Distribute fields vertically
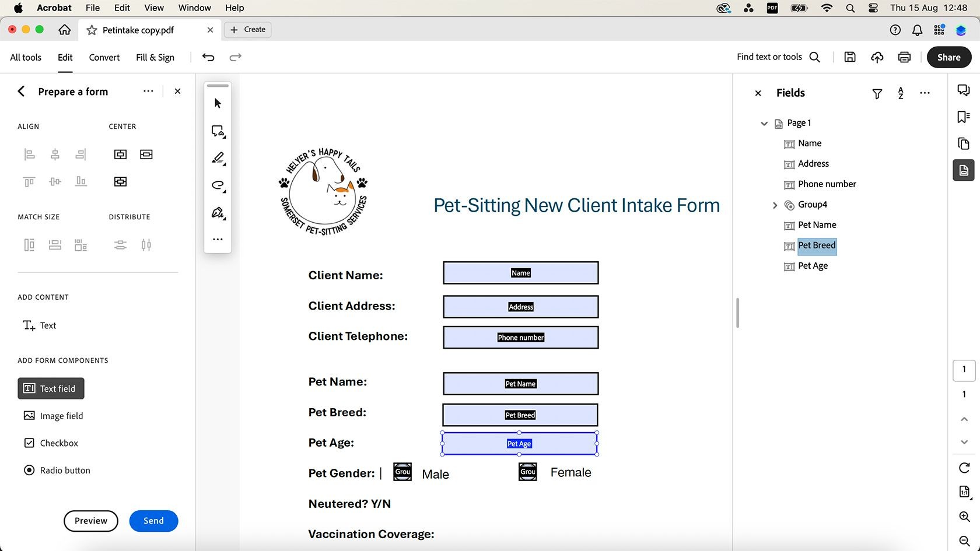 click(120, 245)
